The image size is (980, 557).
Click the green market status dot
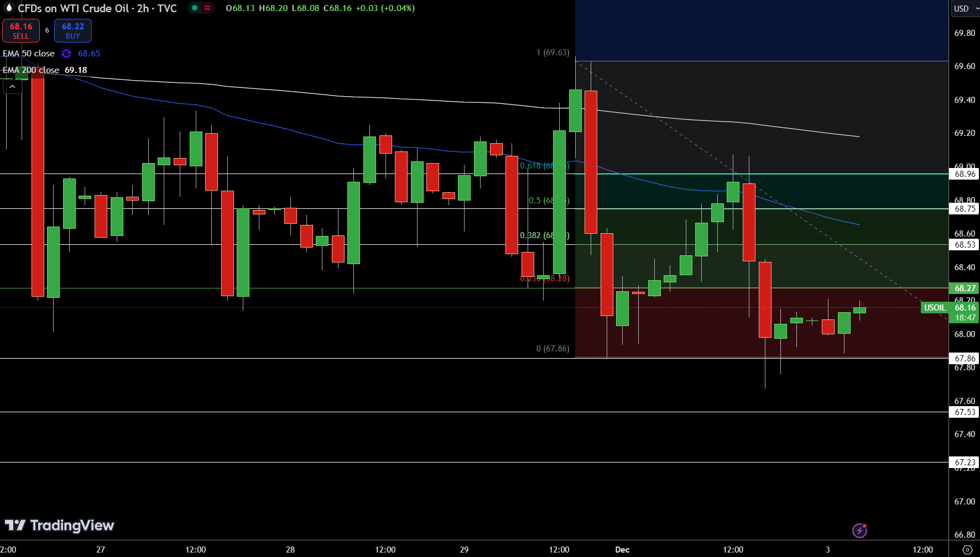195,8
